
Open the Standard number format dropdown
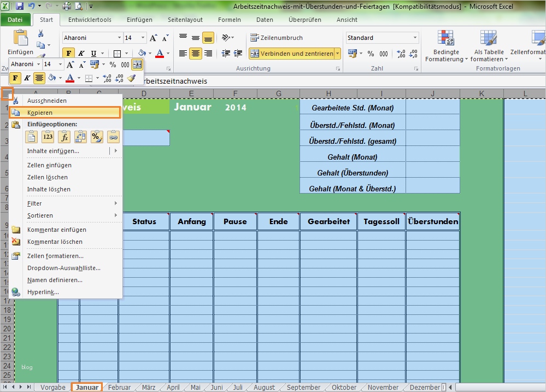(x=415, y=37)
